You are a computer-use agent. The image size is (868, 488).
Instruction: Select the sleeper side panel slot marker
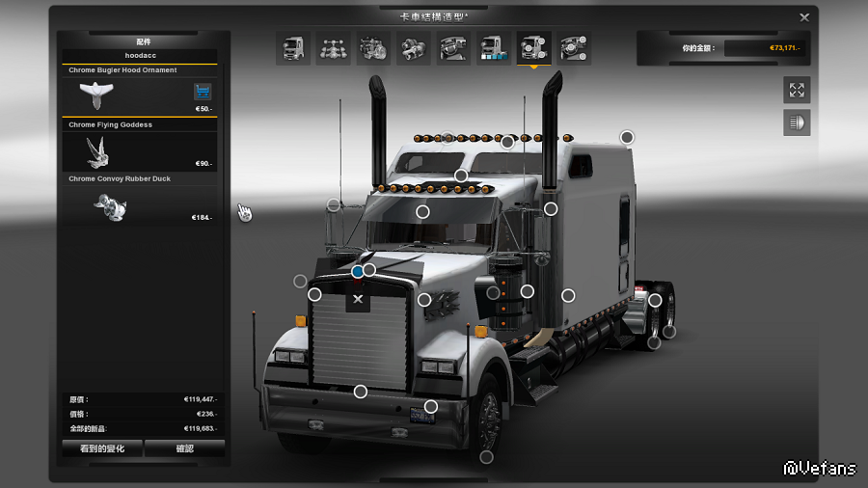coord(568,296)
